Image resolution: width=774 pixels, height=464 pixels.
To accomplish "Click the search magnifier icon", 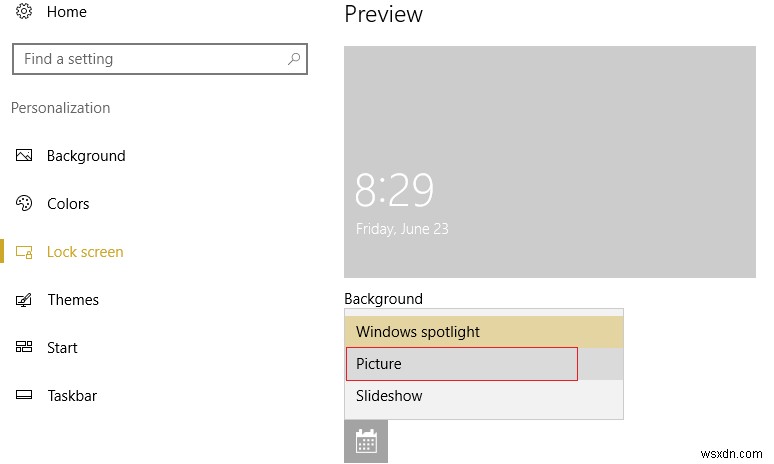I will click(x=294, y=59).
